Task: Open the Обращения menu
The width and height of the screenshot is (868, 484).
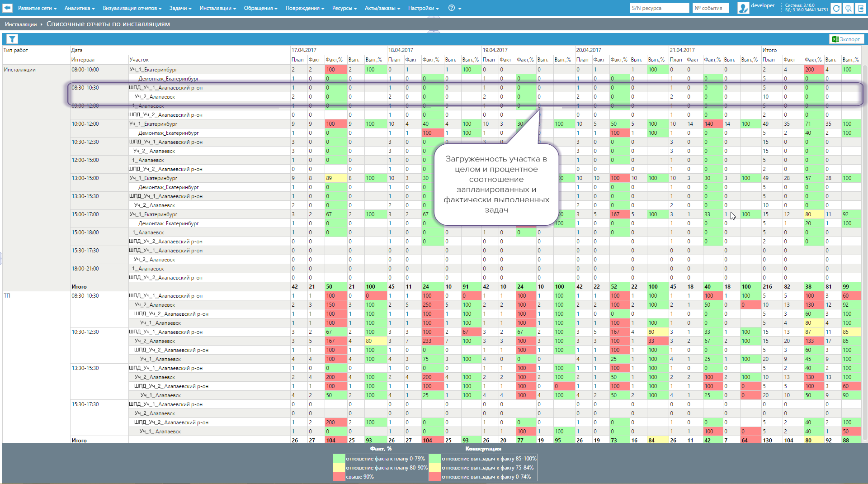Action: click(260, 8)
